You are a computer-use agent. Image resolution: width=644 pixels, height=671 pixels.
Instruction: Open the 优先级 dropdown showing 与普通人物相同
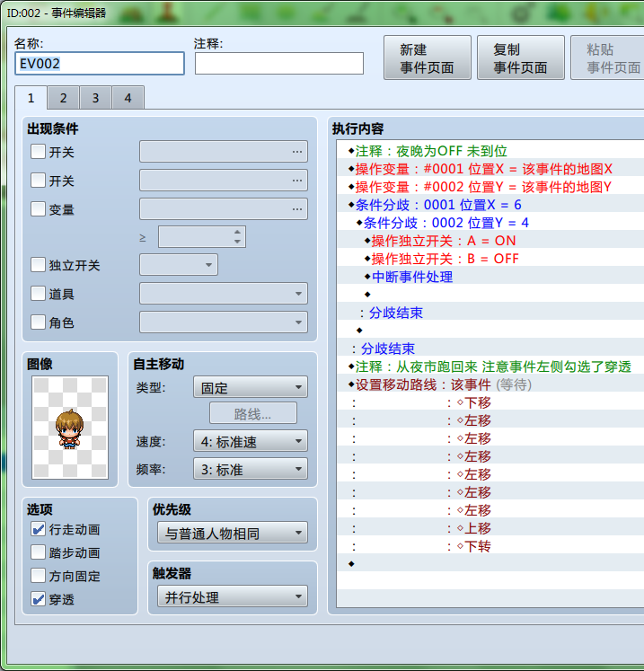click(x=233, y=533)
